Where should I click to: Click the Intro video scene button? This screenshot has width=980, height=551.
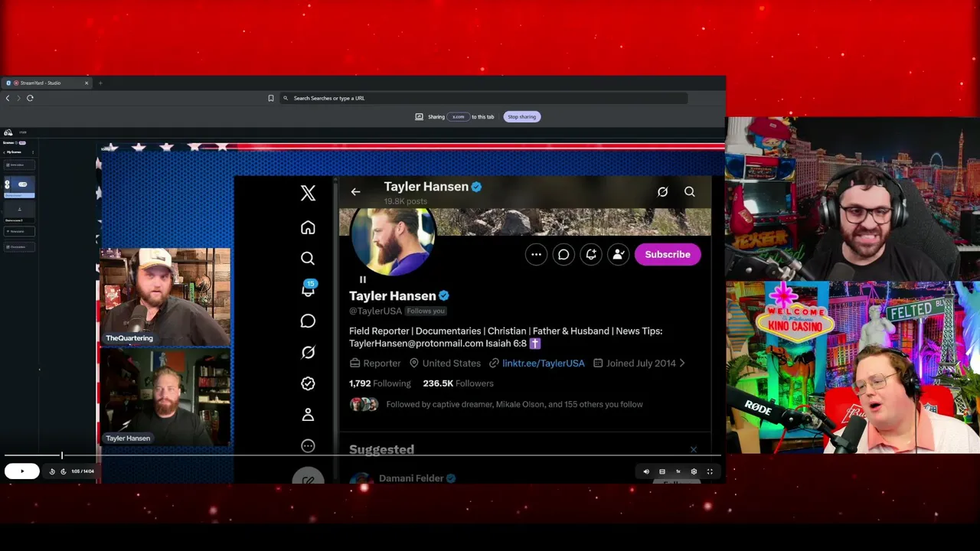pos(19,165)
